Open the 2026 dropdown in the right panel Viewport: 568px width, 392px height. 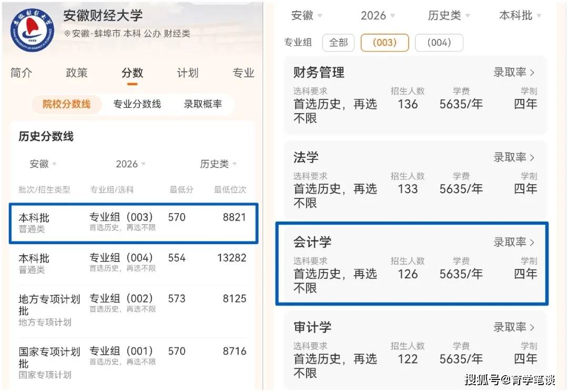[378, 16]
